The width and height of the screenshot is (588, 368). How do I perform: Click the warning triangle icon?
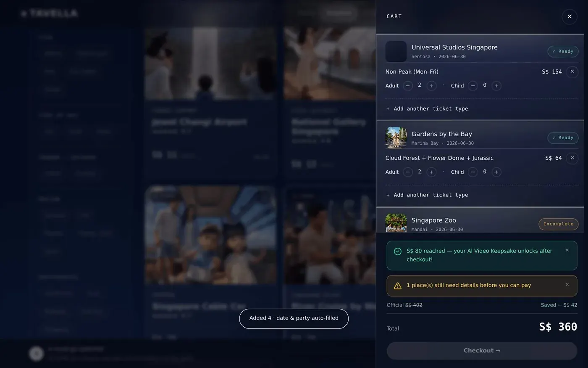coord(397,286)
